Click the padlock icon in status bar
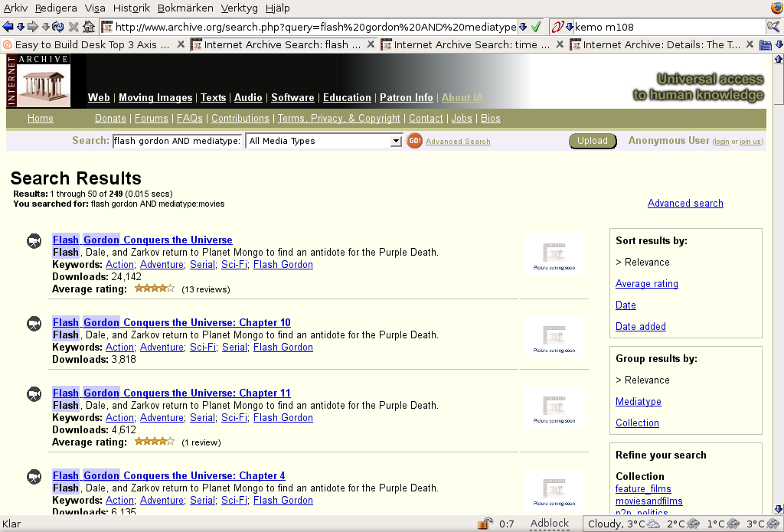The width and height of the screenshot is (784, 532). point(485,524)
